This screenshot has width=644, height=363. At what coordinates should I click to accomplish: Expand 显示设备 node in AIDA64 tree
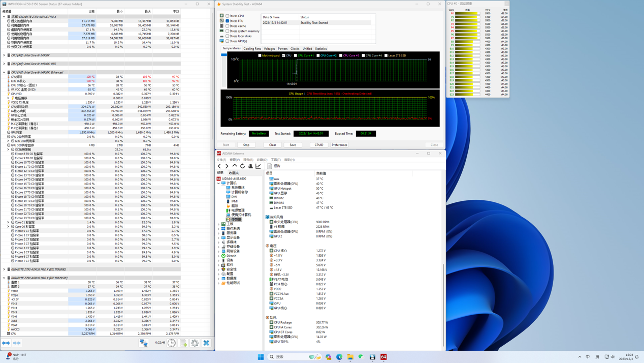click(219, 237)
